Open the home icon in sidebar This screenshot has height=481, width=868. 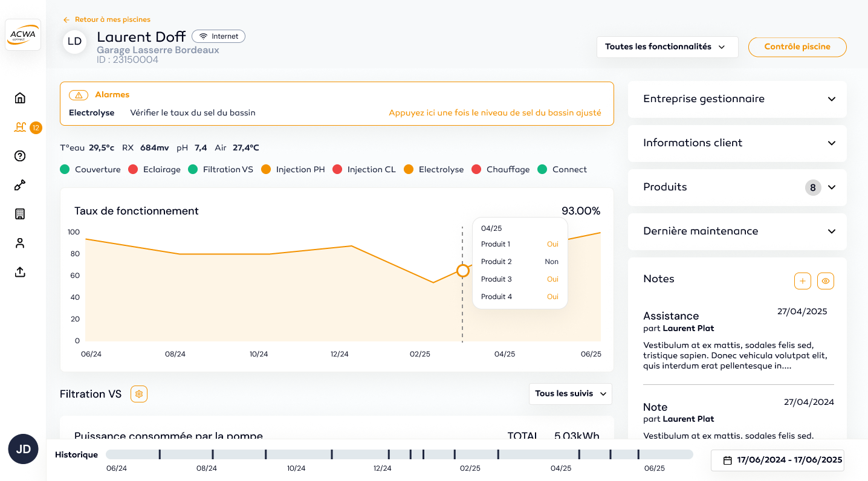20,98
